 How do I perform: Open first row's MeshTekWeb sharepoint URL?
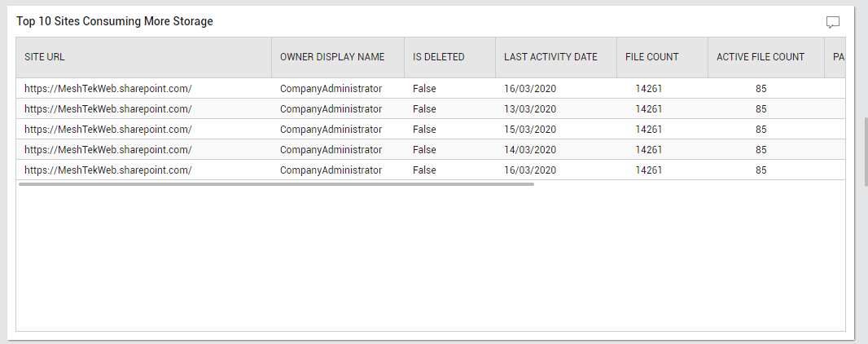click(108, 89)
